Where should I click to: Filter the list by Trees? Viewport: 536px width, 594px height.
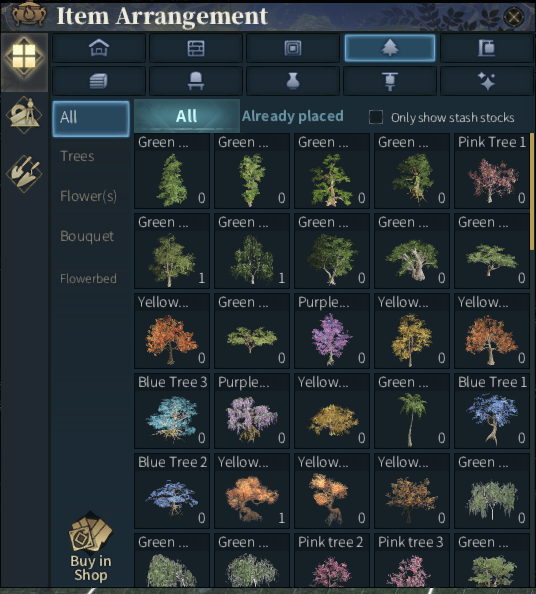click(77, 156)
